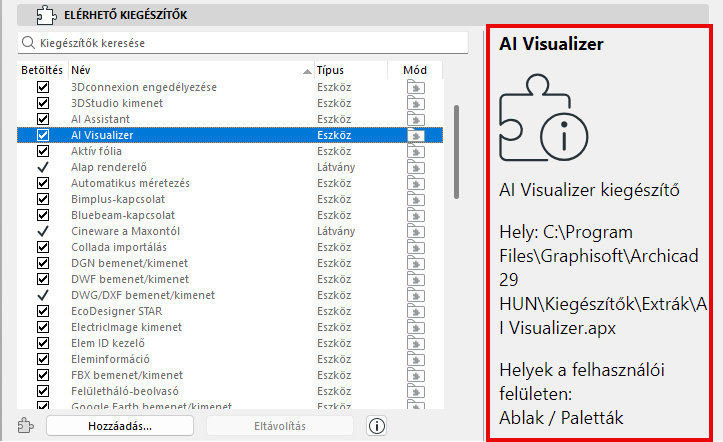The image size is (723, 442).
Task: Click the folder mode icon for DWG/DXF bemenet/kimenet
Action: coord(416,295)
